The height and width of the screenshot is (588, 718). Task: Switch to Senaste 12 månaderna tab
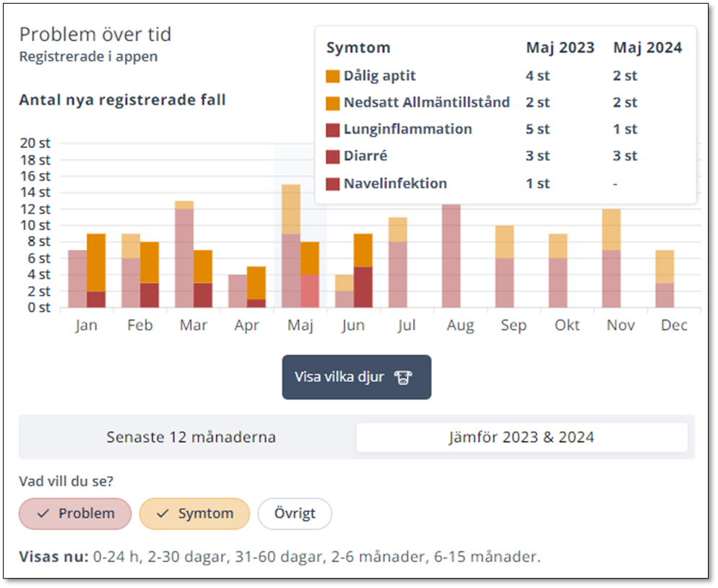tap(191, 437)
